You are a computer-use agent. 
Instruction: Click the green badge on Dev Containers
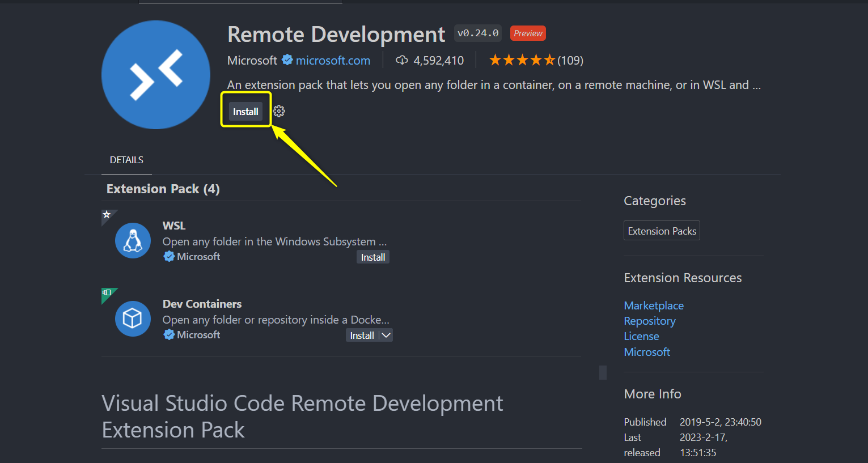pos(107,293)
